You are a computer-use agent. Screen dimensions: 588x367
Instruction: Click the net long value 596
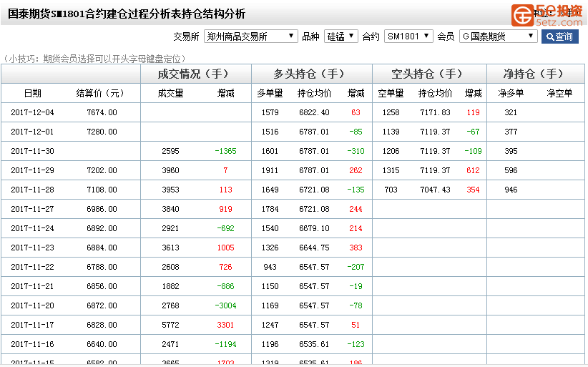pos(511,170)
